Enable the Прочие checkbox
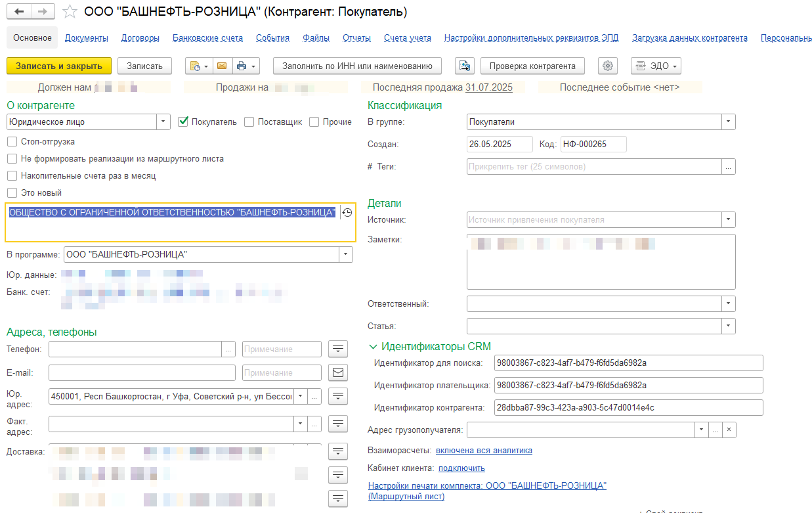This screenshot has width=812, height=513. [x=314, y=122]
